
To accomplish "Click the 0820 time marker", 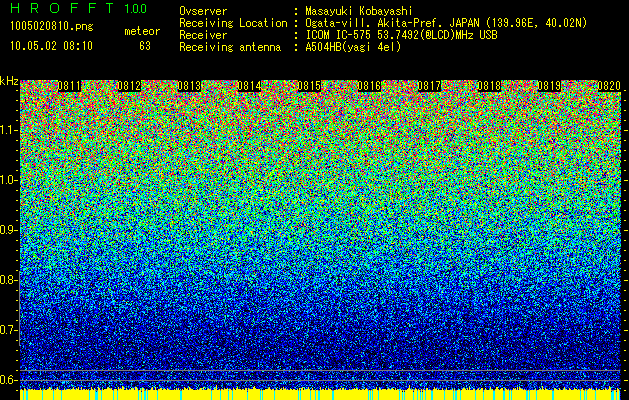I will [609, 86].
